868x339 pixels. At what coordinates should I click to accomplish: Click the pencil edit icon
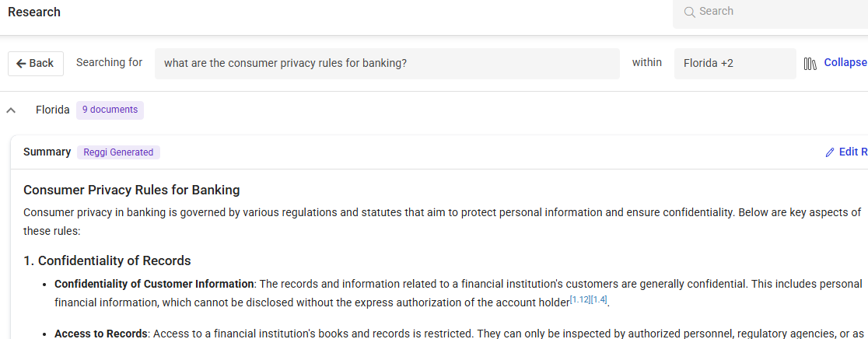[830, 152]
